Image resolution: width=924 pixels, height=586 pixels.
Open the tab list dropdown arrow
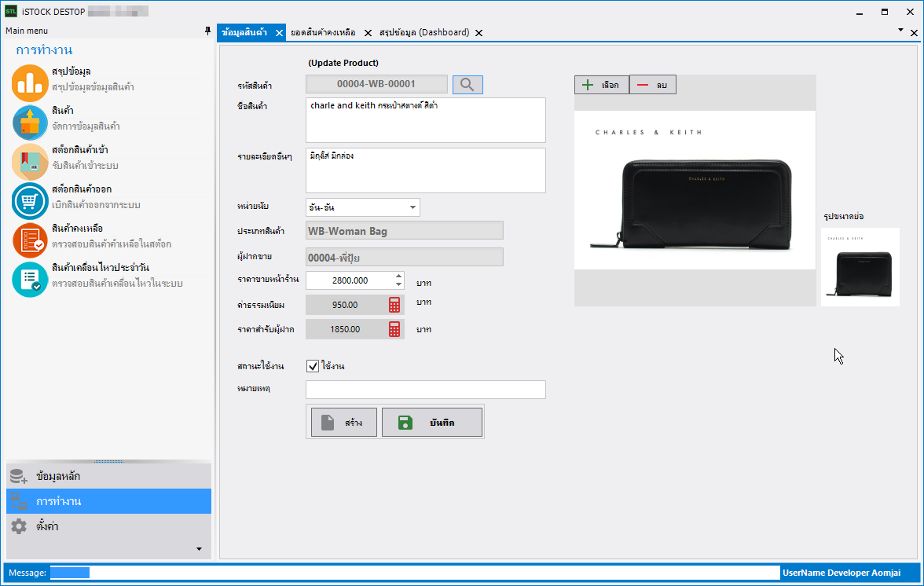coord(900,29)
